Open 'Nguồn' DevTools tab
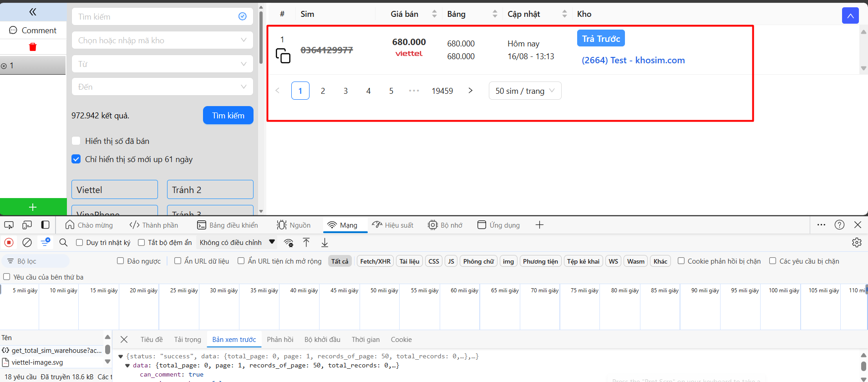 [x=294, y=225]
